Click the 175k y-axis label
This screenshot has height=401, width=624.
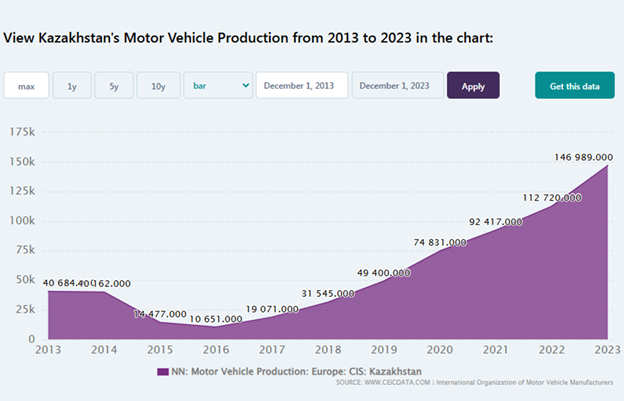coord(21,132)
